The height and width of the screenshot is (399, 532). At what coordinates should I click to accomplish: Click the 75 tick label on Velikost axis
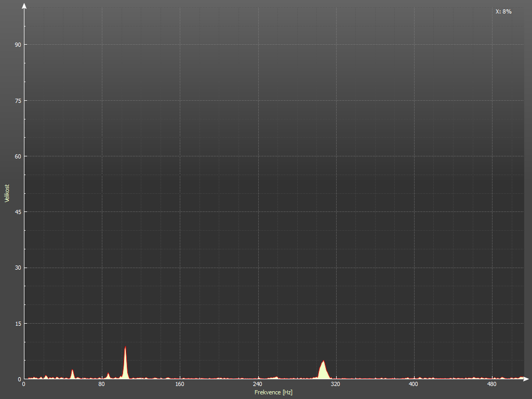click(x=18, y=101)
